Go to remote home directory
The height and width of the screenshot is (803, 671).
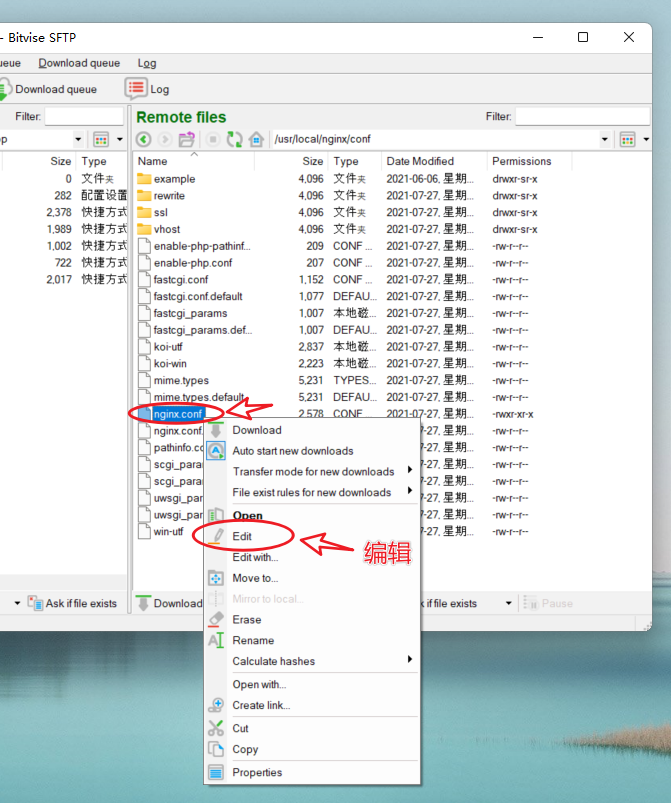pyautogui.click(x=256, y=139)
